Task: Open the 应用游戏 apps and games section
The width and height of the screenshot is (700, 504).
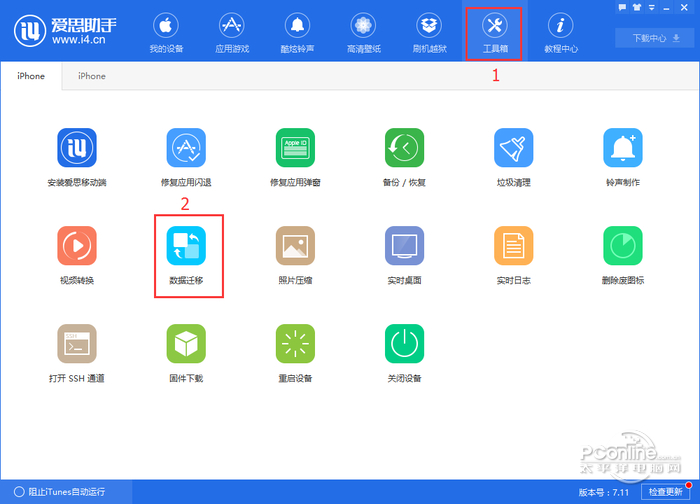Action: pyautogui.click(x=232, y=33)
